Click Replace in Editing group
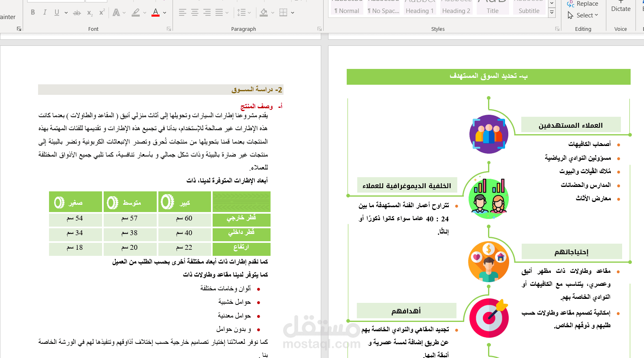Viewport: 644px width, 358px height. coord(582,4)
